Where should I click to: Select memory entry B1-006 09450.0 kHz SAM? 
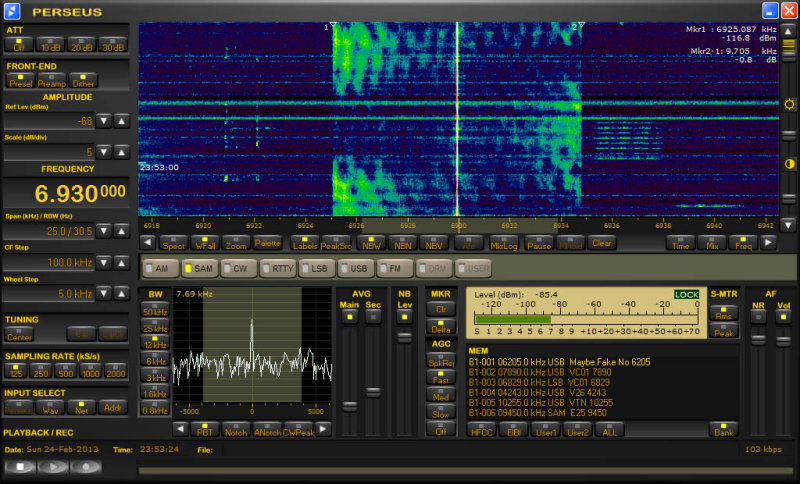(x=538, y=413)
